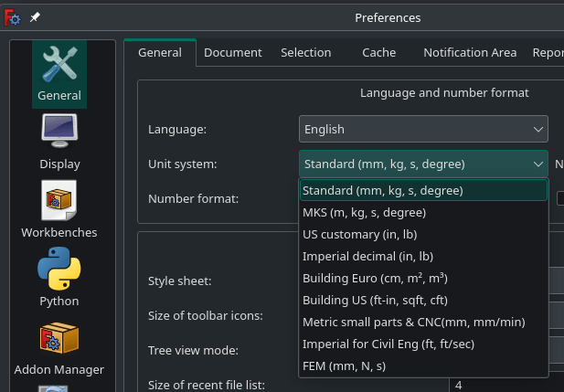Choose Metric small parts & CNC option
The image size is (564, 392).
click(423, 323)
